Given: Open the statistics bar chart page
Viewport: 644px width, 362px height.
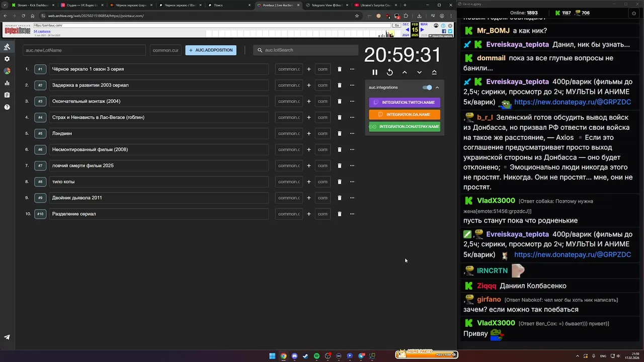Looking at the screenshot, I should coord(7,83).
